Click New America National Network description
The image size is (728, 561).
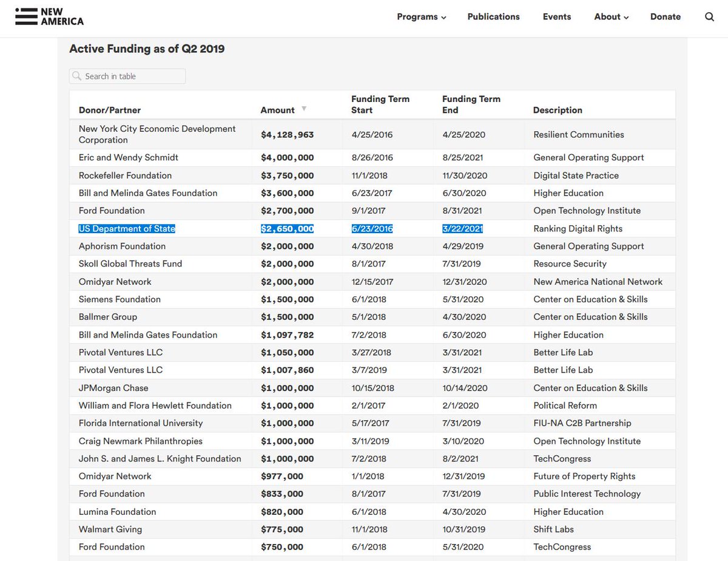point(598,282)
